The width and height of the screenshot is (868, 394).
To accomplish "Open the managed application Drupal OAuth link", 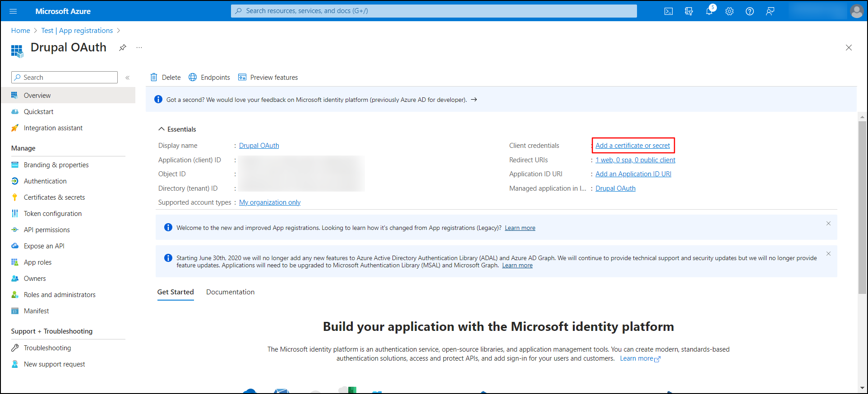I will coord(615,188).
